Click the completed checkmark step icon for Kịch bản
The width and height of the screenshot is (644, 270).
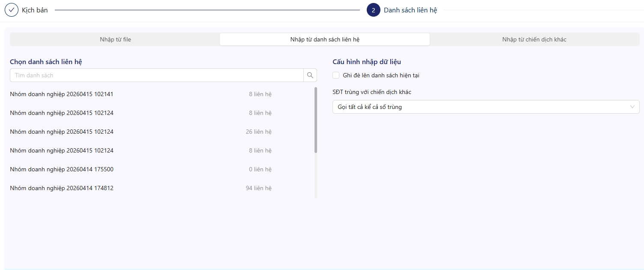(x=12, y=10)
